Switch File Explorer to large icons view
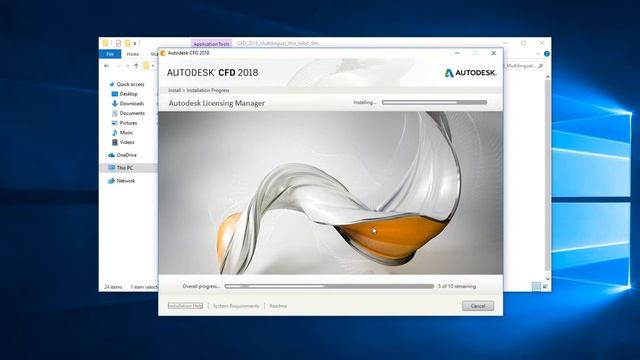Screen dimensions: 640x360 tap(545, 287)
